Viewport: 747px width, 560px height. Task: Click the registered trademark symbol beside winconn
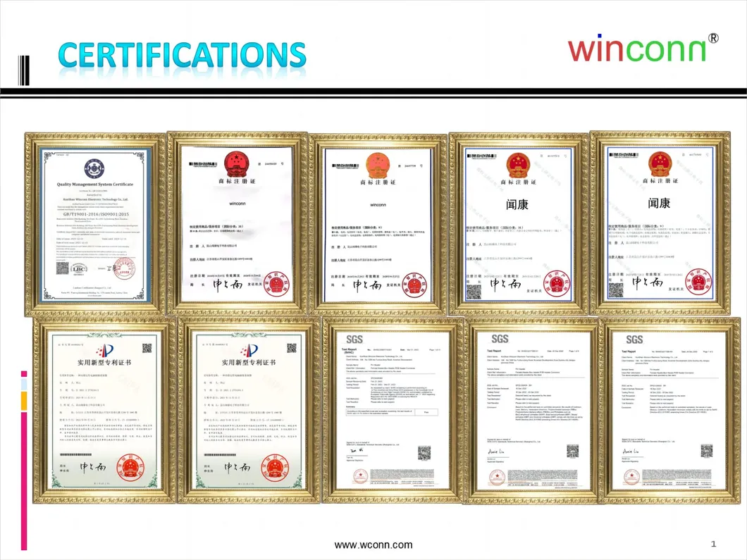(x=712, y=37)
